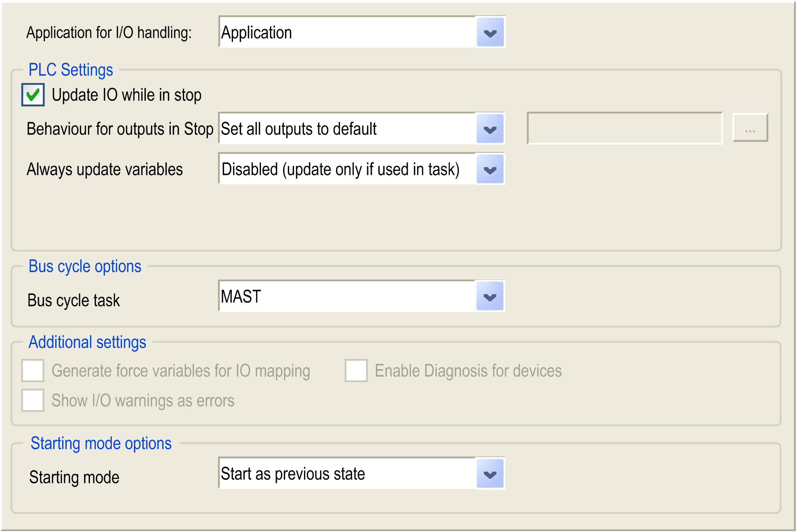796x532 pixels.
Task: Click the Additional settings heading
Action: (87, 342)
